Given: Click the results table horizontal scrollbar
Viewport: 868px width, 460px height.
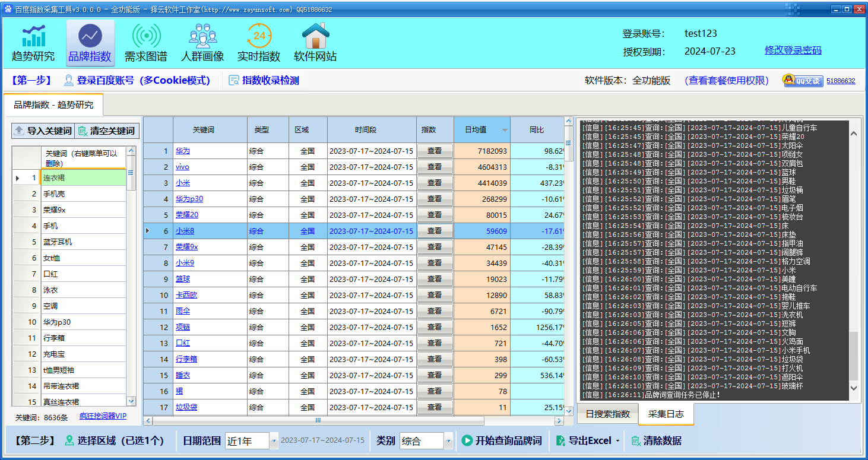Looking at the screenshot, I should coord(353,420).
